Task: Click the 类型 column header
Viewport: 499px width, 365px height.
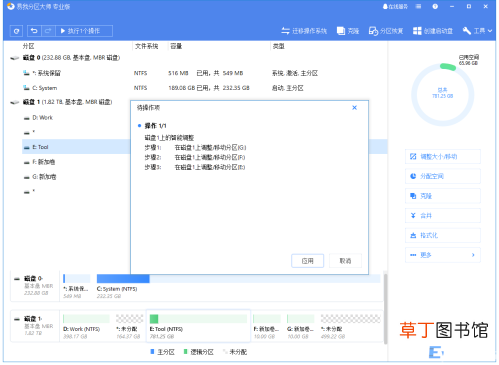Action: [278, 46]
